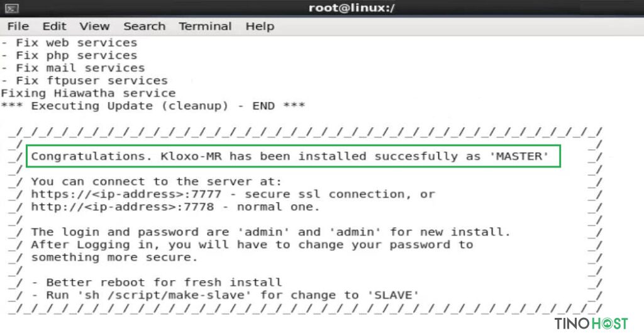The width and height of the screenshot is (644, 333).
Task: Open the File menu
Action: point(18,26)
